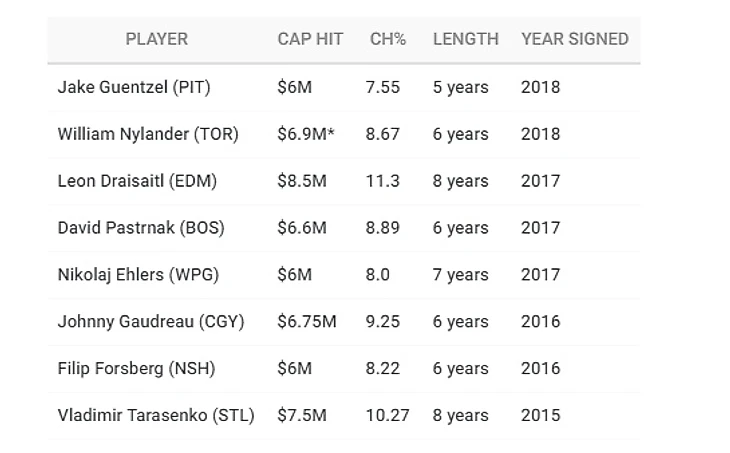Image resolution: width=730 pixels, height=453 pixels.
Task: Click the 7 years length cell
Action: pyautogui.click(x=460, y=275)
